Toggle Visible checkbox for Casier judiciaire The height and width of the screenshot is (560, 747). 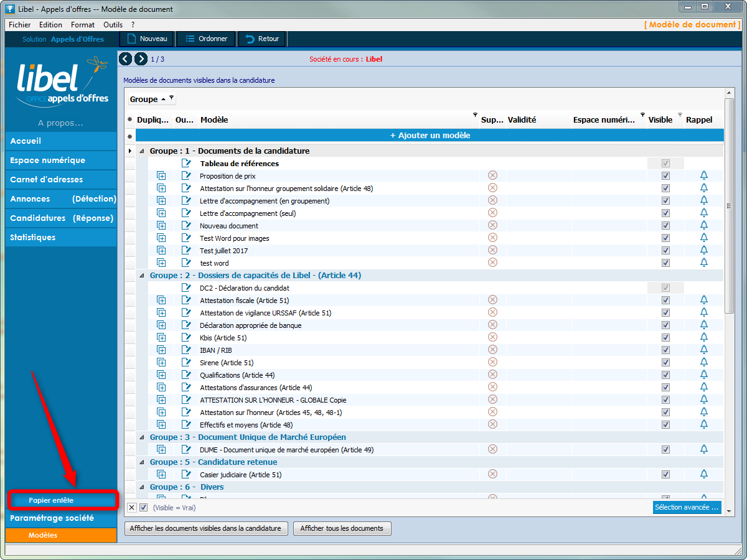click(x=666, y=475)
